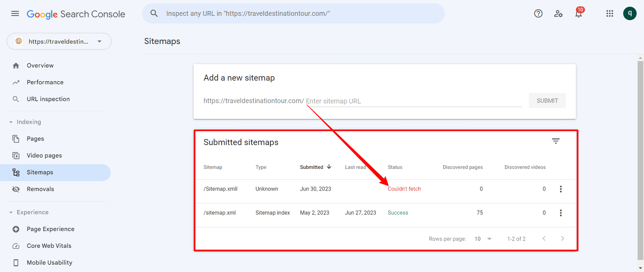Click the /Sitemap.xmll sitemap entry
This screenshot has width=644, height=272.
tap(221, 189)
